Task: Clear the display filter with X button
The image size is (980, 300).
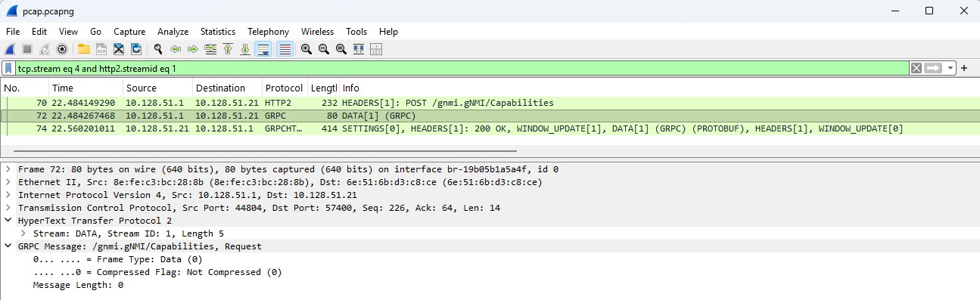Action: (x=916, y=68)
